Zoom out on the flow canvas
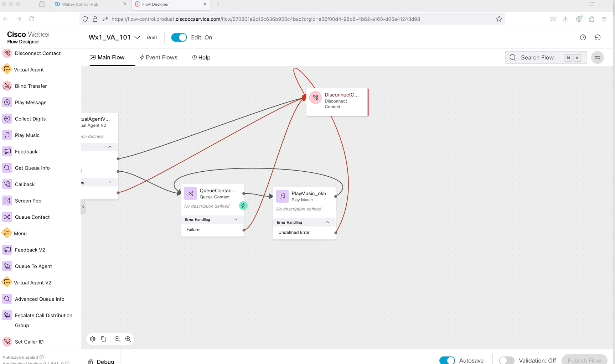The image size is (615, 364). tap(118, 339)
